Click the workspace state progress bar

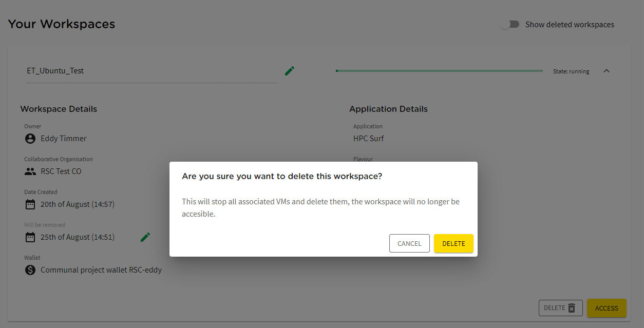(x=439, y=71)
